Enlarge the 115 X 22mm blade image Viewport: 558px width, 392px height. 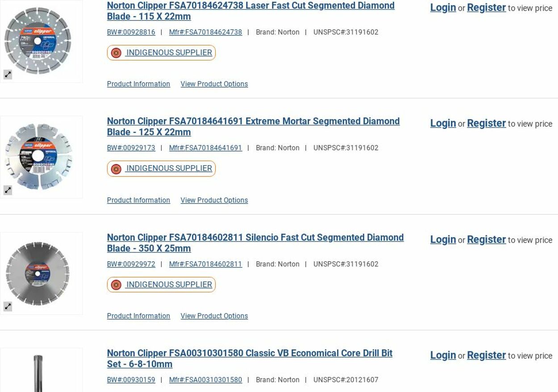8,75
